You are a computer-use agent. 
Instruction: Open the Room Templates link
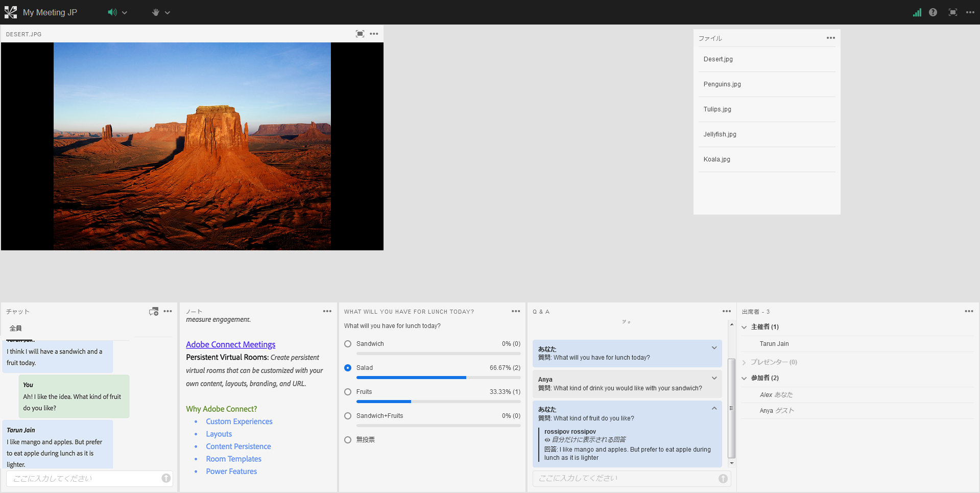coord(234,459)
